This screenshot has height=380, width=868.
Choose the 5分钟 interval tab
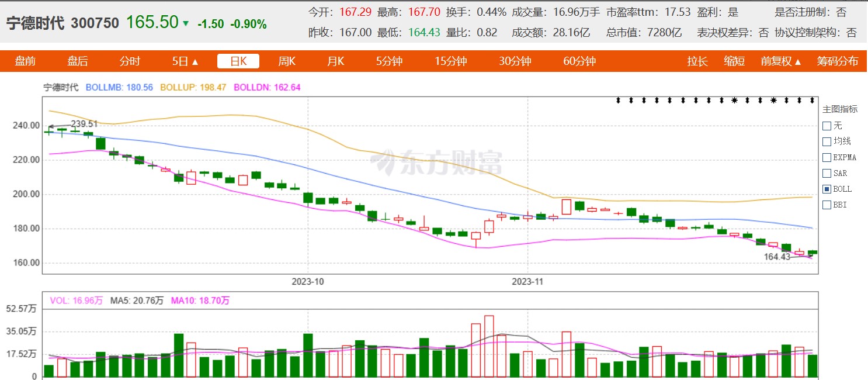[389, 61]
